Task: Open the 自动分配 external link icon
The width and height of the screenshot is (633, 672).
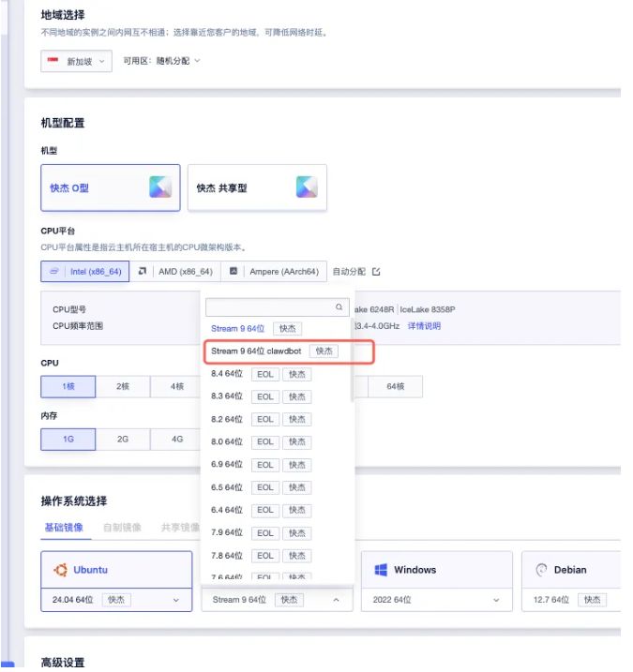Action: (x=376, y=272)
